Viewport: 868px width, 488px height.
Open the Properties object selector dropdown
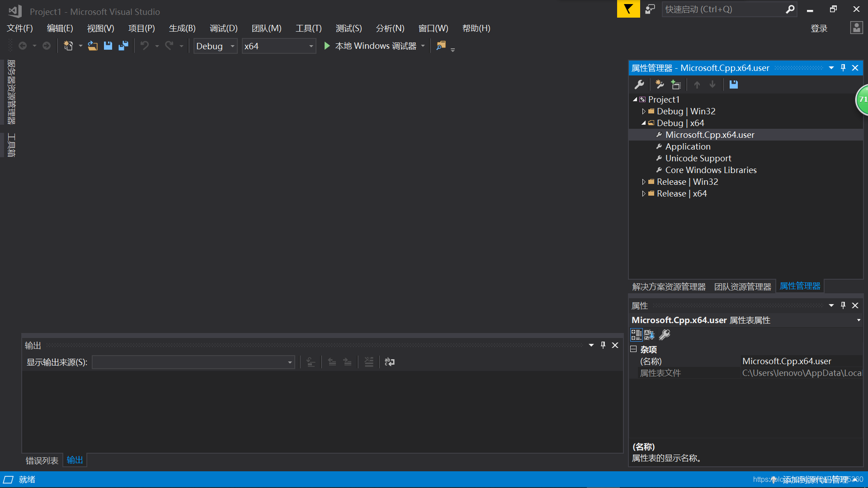click(x=859, y=320)
